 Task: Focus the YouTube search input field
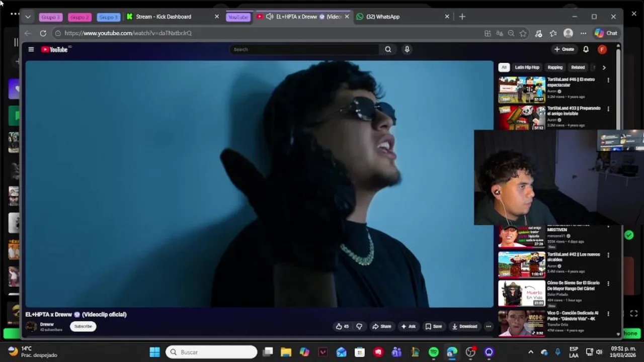pyautogui.click(x=305, y=49)
